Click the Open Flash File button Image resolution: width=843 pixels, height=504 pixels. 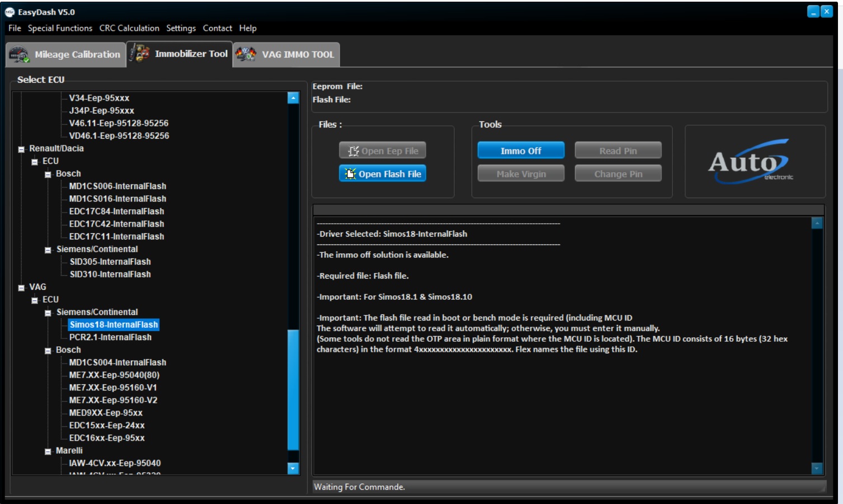point(383,174)
